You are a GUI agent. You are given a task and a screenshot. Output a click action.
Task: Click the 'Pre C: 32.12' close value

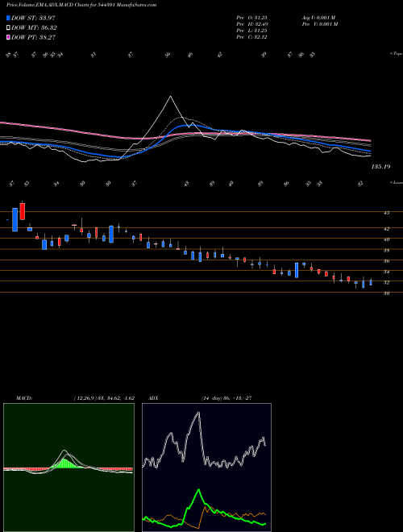click(251, 37)
